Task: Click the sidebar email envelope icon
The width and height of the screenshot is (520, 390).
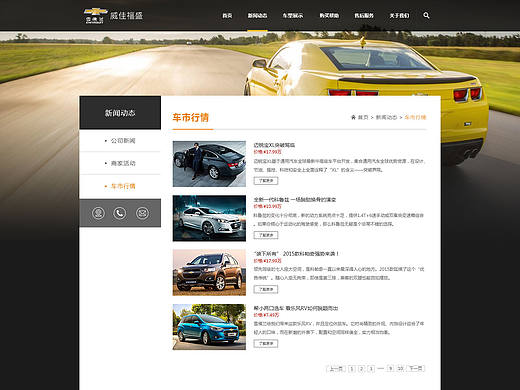Action: (142, 213)
